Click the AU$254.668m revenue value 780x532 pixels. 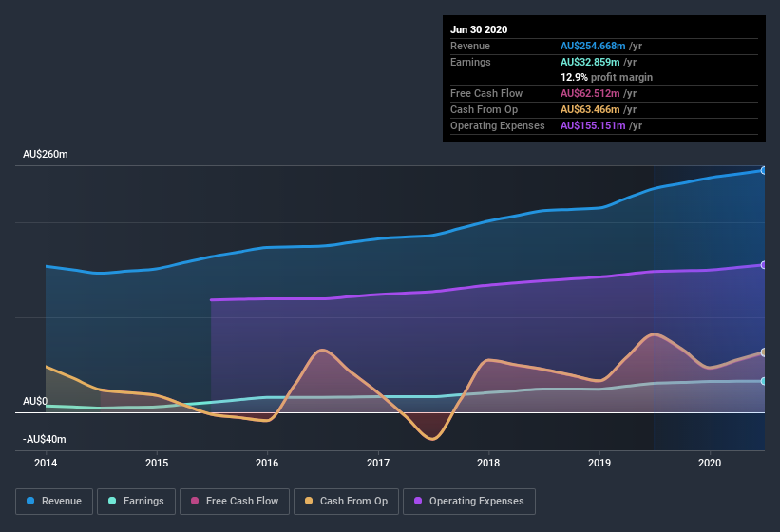[593, 46]
